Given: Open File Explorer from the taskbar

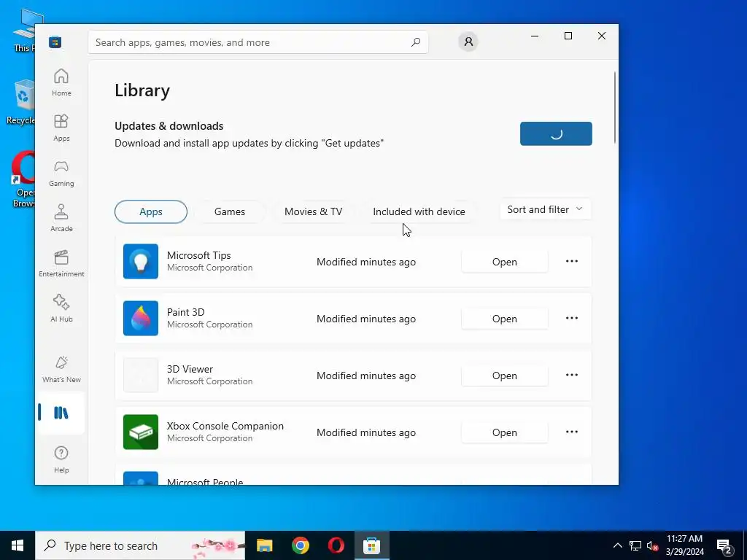Looking at the screenshot, I should click(264, 545).
